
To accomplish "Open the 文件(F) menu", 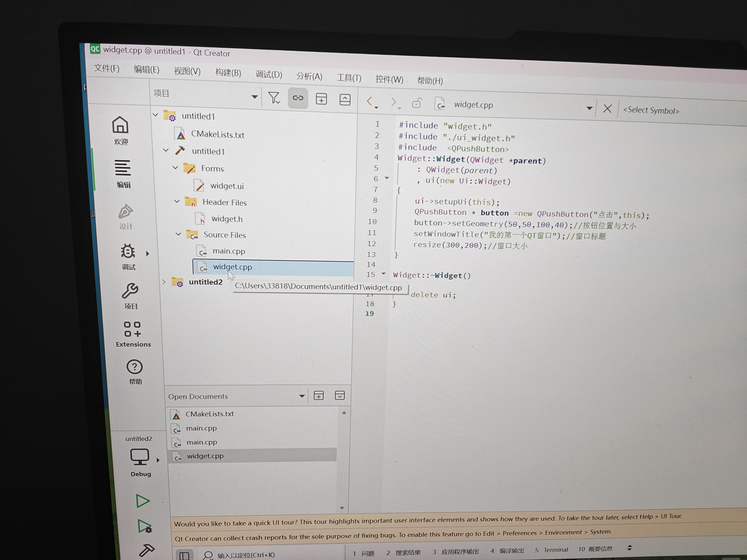I will tap(107, 68).
